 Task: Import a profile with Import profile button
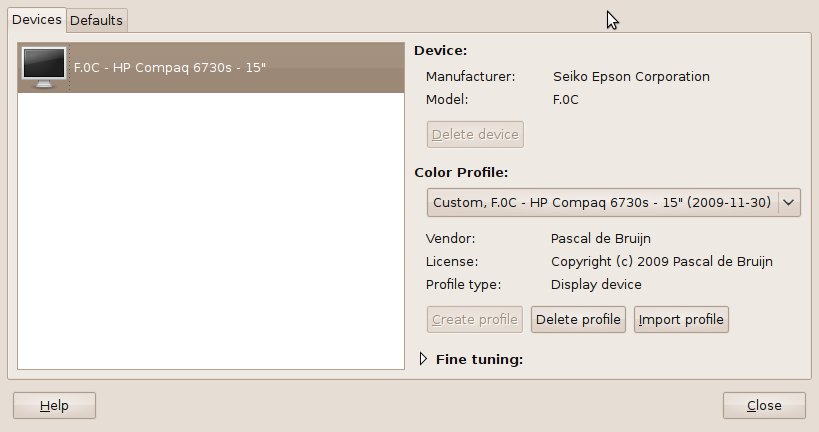[x=681, y=320]
